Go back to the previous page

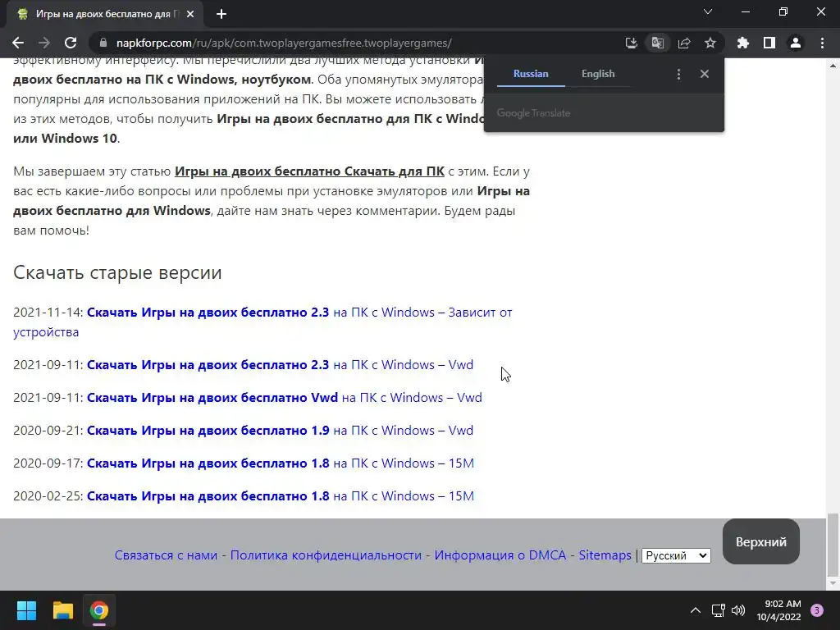click(18, 43)
